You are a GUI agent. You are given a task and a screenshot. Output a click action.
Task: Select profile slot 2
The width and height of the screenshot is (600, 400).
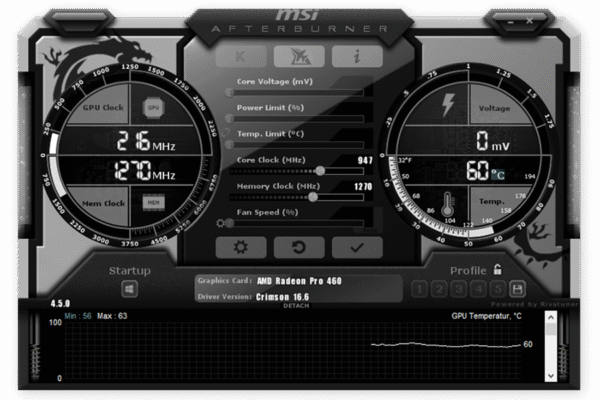tap(439, 289)
